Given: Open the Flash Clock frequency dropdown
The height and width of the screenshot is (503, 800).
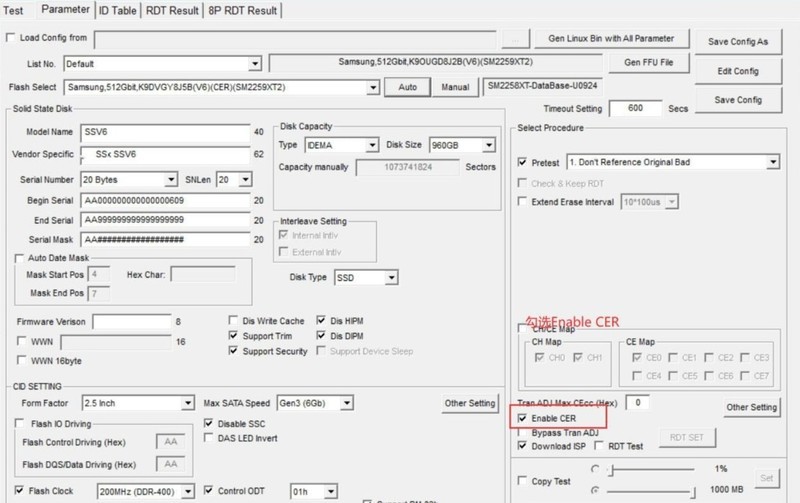Looking at the screenshot, I should coord(188,491).
